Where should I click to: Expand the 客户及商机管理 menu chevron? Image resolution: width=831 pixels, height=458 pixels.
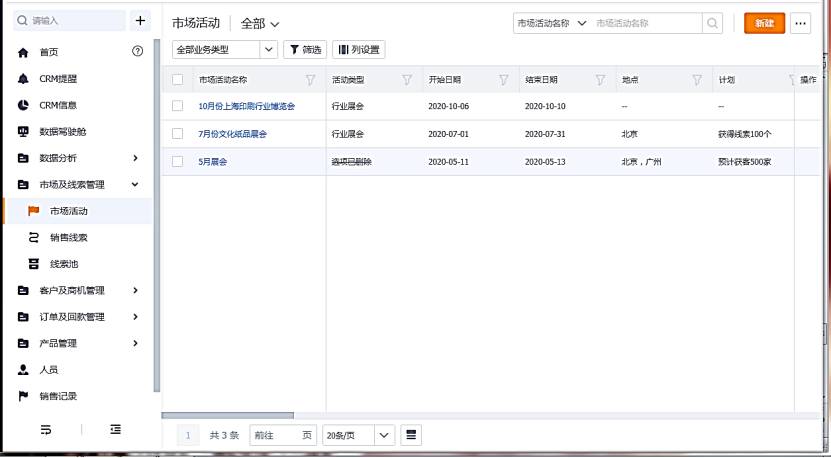tap(135, 290)
